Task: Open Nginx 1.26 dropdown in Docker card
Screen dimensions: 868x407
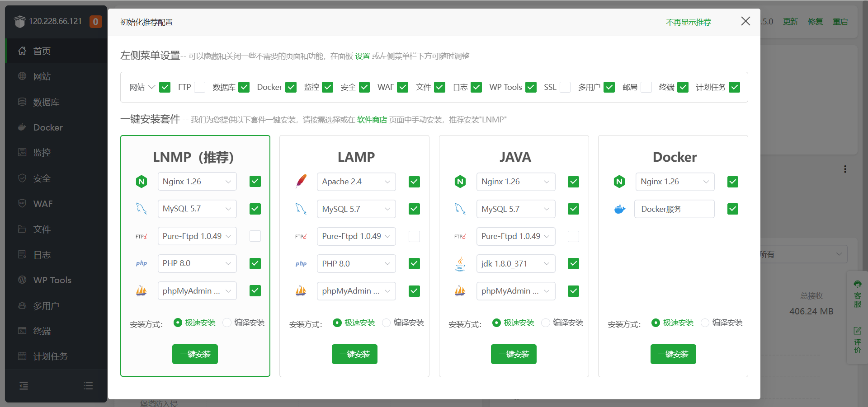Action: pyautogui.click(x=675, y=182)
